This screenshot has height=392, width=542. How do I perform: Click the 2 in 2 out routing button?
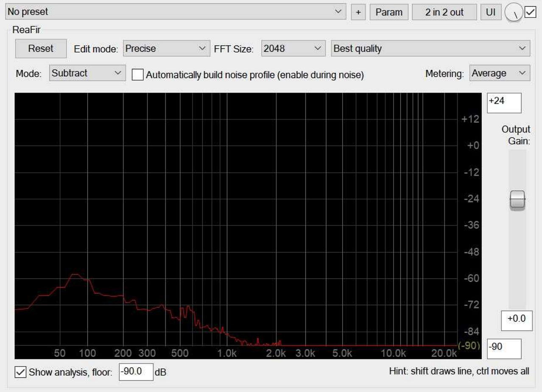[x=444, y=12]
